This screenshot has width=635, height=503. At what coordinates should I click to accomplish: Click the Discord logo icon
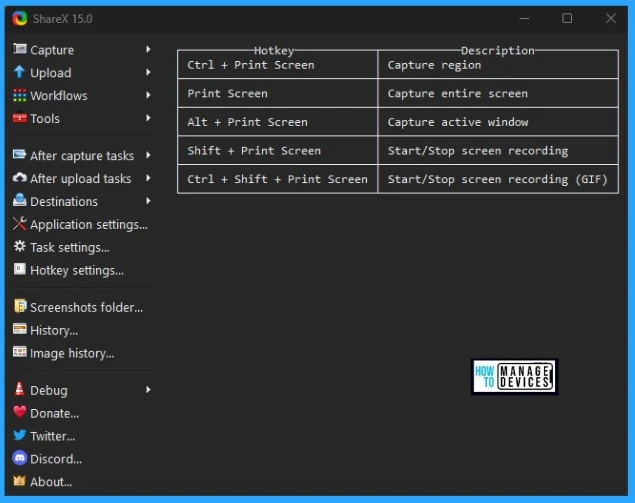[x=19, y=458]
